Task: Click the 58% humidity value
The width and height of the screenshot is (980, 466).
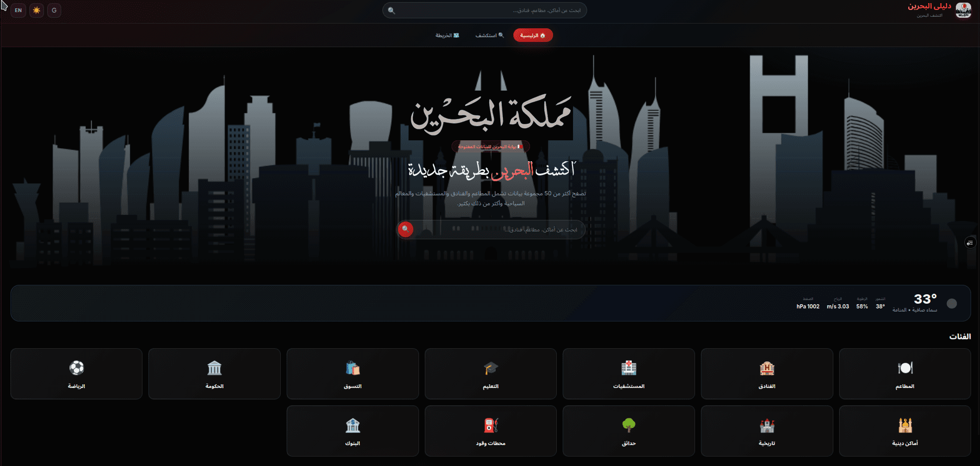Action: tap(862, 307)
